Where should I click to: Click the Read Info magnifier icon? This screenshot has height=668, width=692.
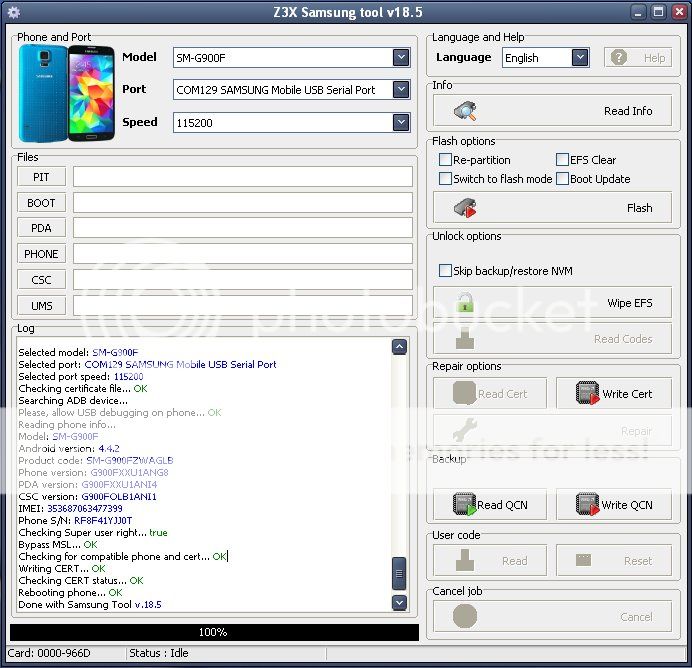[465, 111]
